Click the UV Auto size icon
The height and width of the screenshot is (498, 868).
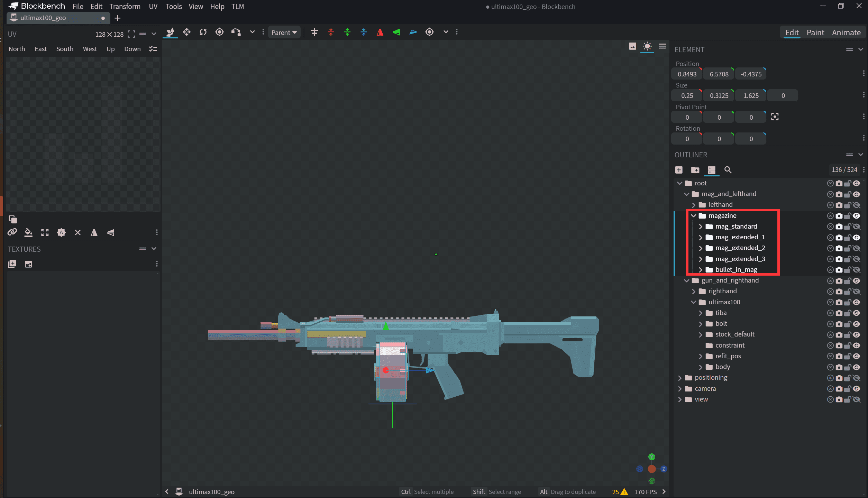click(x=61, y=232)
